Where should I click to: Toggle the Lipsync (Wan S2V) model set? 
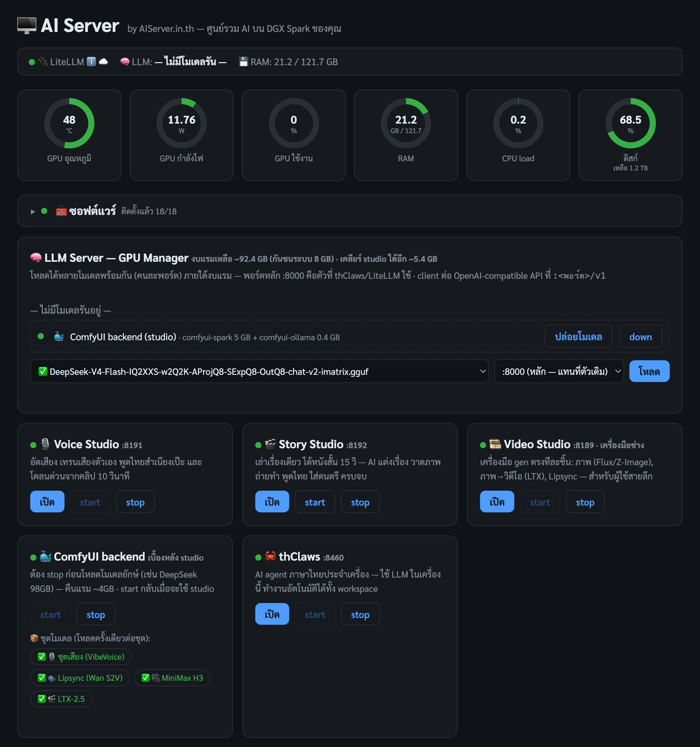point(80,677)
